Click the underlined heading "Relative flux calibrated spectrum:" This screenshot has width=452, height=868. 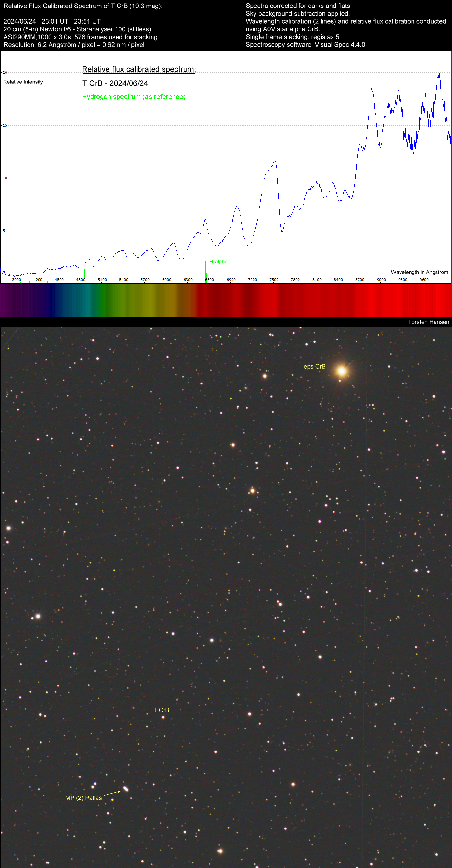139,69
